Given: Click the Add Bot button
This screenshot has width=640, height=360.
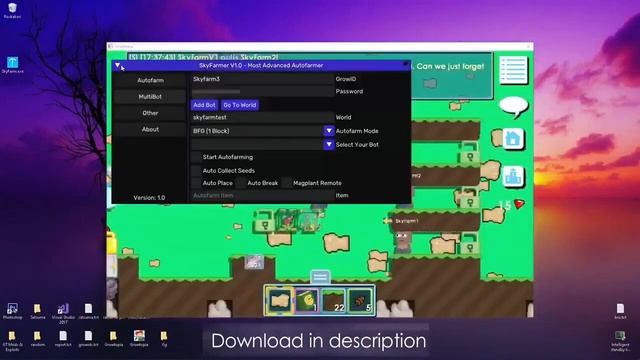Looking at the screenshot, I should pyautogui.click(x=204, y=105).
